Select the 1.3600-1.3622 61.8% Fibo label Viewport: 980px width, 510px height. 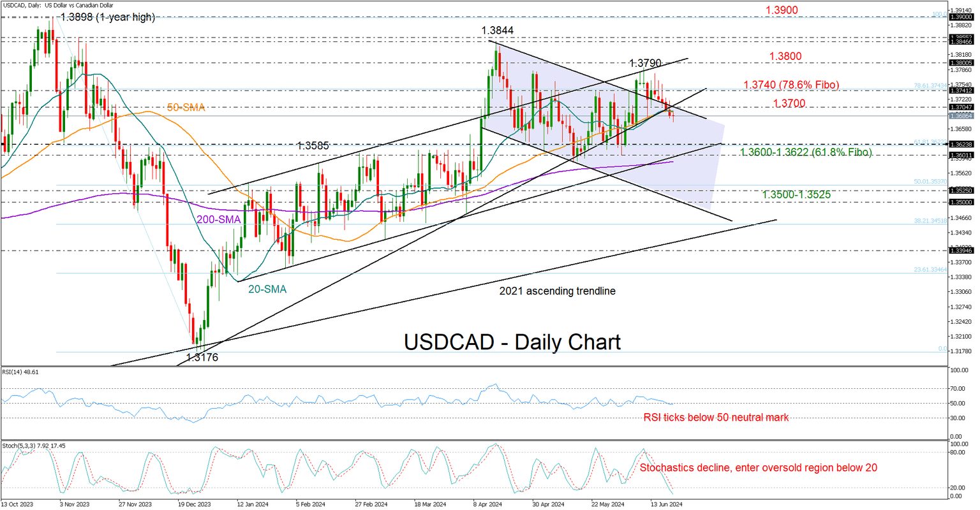pyautogui.click(x=806, y=152)
